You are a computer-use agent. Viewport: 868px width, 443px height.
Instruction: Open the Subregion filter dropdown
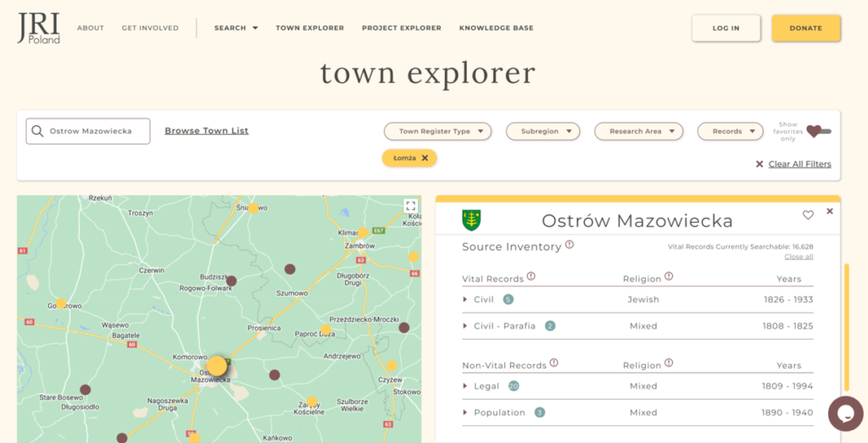tap(542, 131)
